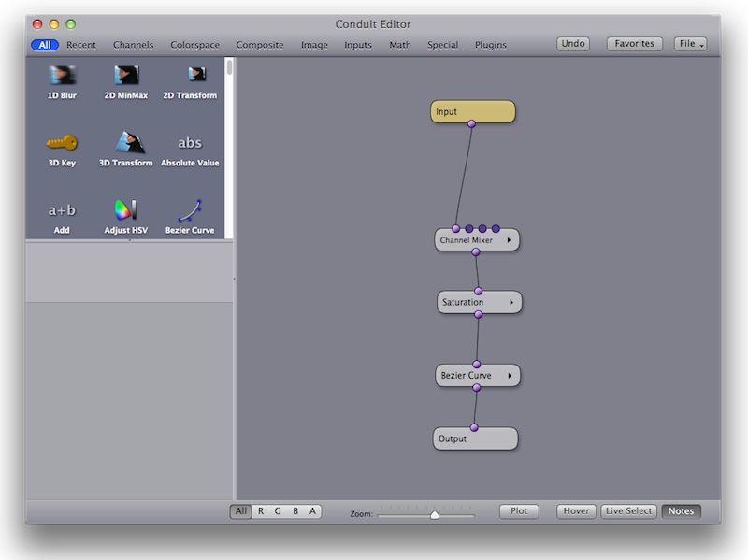Click the Zoom slider handle
The height and width of the screenshot is (560, 748).
point(435,514)
